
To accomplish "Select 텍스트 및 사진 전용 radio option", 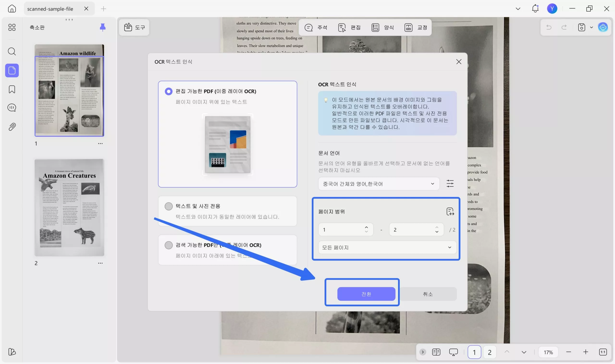I will tap(168, 206).
